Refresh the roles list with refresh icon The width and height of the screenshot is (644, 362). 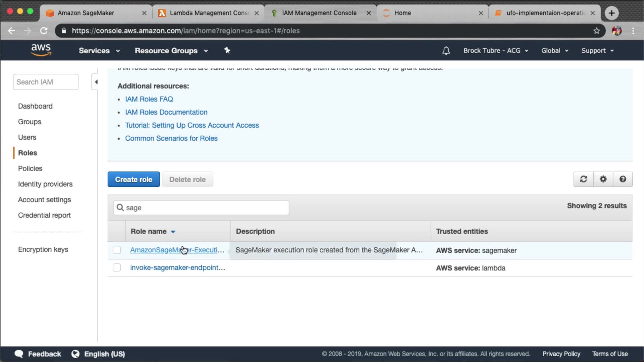click(x=583, y=179)
